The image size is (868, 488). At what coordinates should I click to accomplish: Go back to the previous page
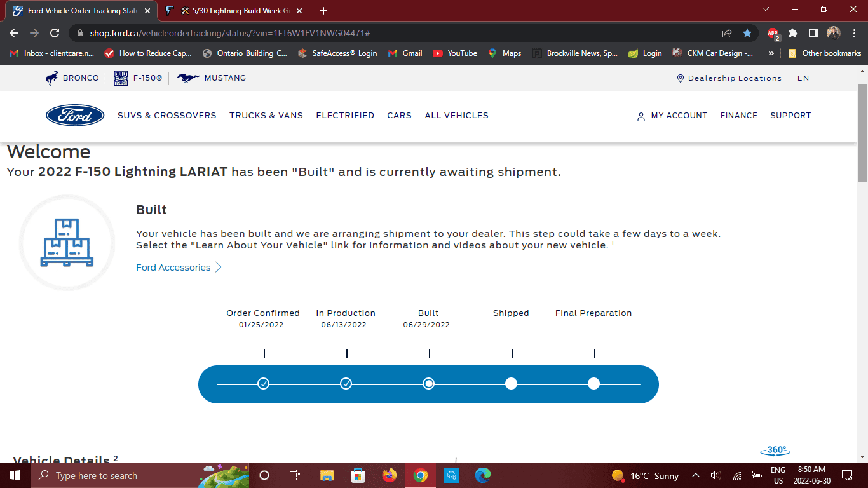pos(14,33)
